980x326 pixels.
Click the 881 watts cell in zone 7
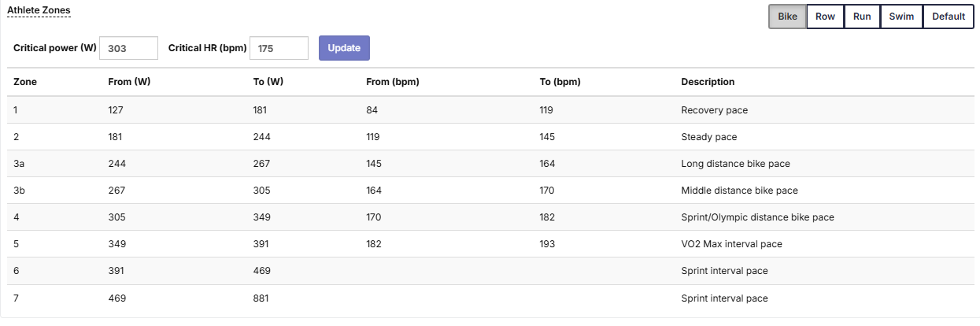262,298
